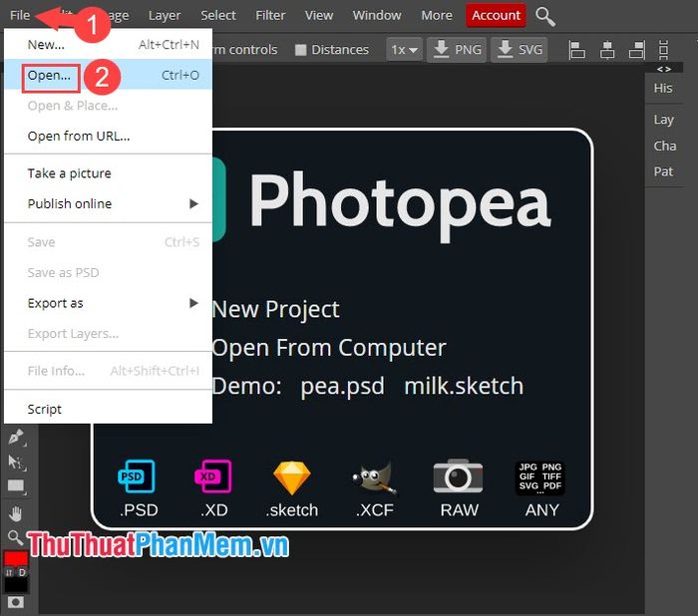Toggle Quick Mask mode icon

coord(16,603)
